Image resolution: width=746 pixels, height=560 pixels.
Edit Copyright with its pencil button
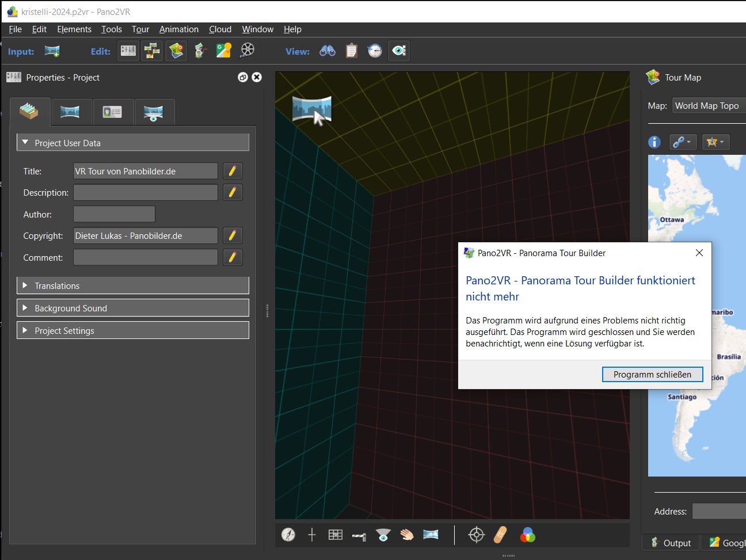(233, 235)
